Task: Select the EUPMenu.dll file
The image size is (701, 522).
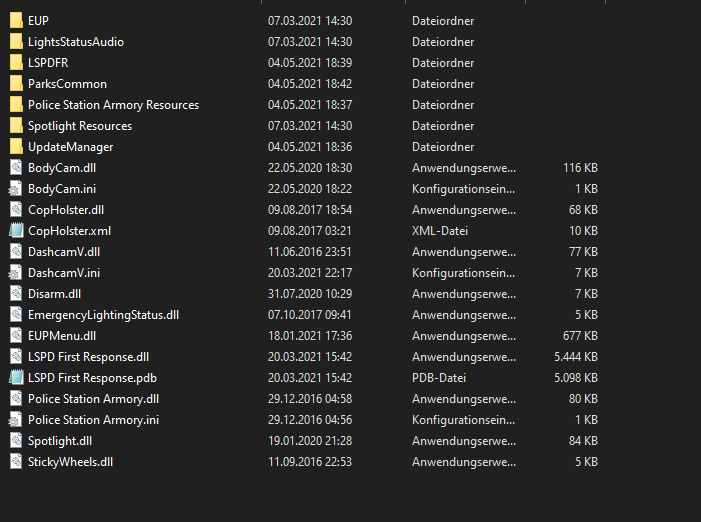Action: click(x=62, y=336)
